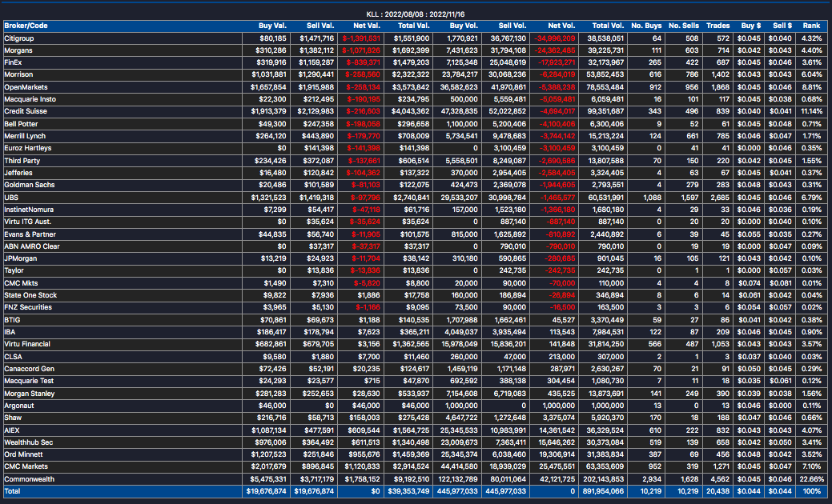Select the IBA broker name
This screenshot has height=504, width=832.
click(10, 332)
